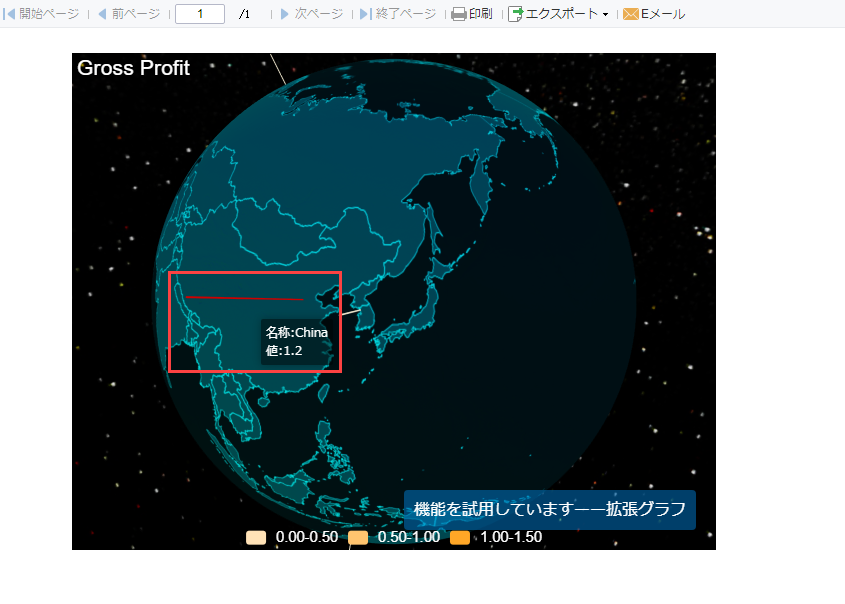Toggle the 1.00-1.50 legend swatch
845x604 pixels.
pos(460,538)
